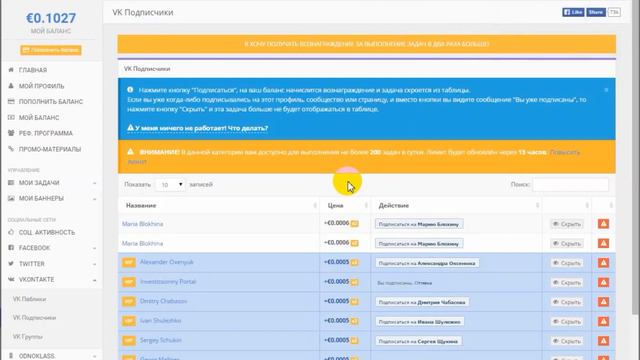Report the Ivan Shulezhko task via warning icon
Image resolution: width=640 pixels, height=360 pixels.
click(x=603, y=322)
